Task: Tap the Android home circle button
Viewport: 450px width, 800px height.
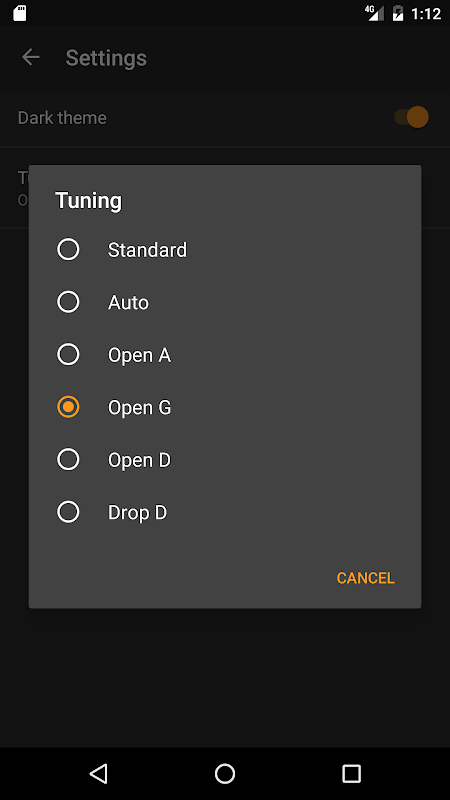Action: (x=224, y=773)
